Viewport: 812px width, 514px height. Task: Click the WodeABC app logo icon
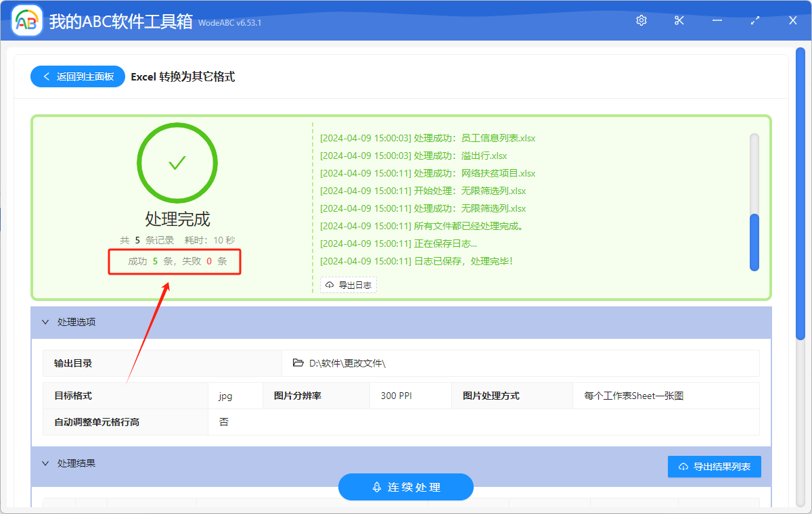[x=26, y=20]
